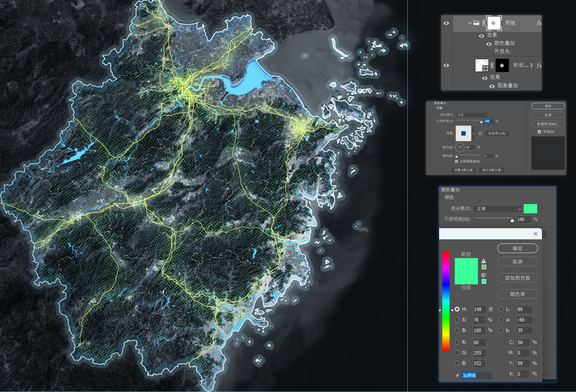The height and width of the screenshot is (392, 576).
Task: Click the web-safe color cube icon
Action: (484, 275)
